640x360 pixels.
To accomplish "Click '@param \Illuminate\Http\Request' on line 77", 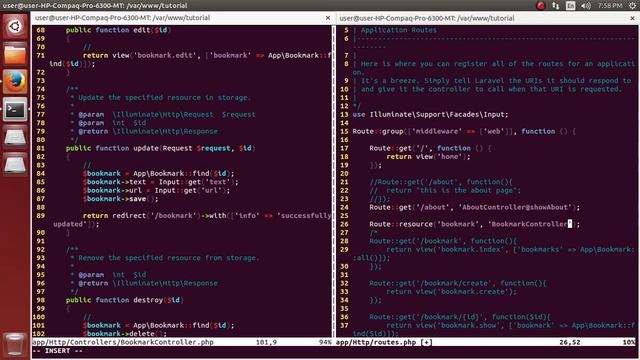I will coord(146,115).
